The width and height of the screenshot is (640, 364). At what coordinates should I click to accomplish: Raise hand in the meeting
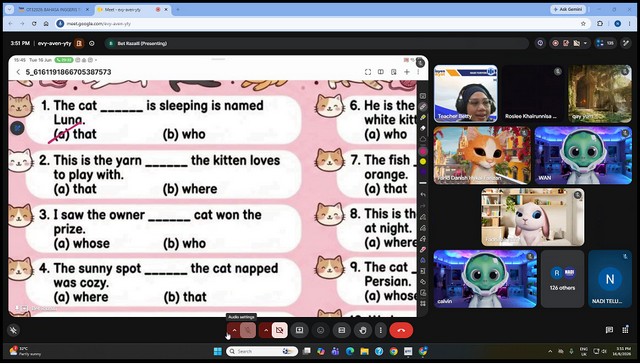coord(362,330)
